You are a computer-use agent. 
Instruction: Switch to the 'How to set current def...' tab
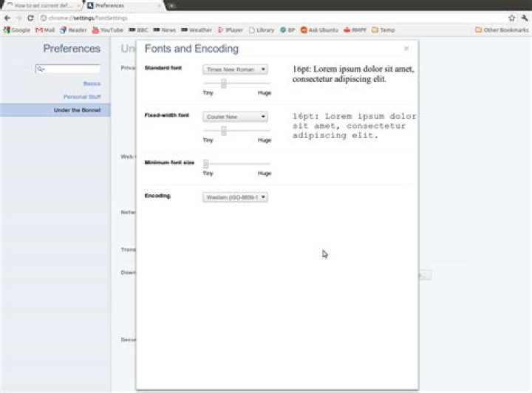[x=42, y=5]
